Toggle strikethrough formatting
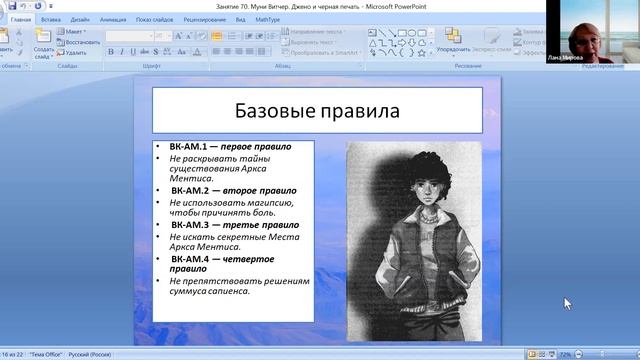This screenshot has height=360, width=640. pos(144,52)
